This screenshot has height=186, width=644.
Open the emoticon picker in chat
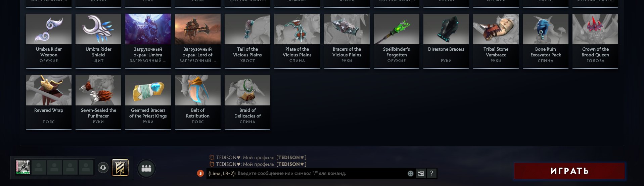(410, 174)
